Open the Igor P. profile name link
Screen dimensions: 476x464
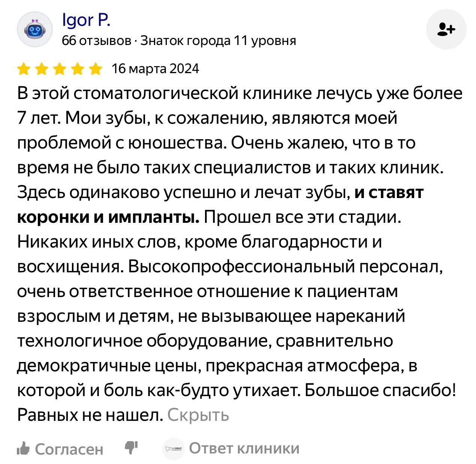[86, 20]
